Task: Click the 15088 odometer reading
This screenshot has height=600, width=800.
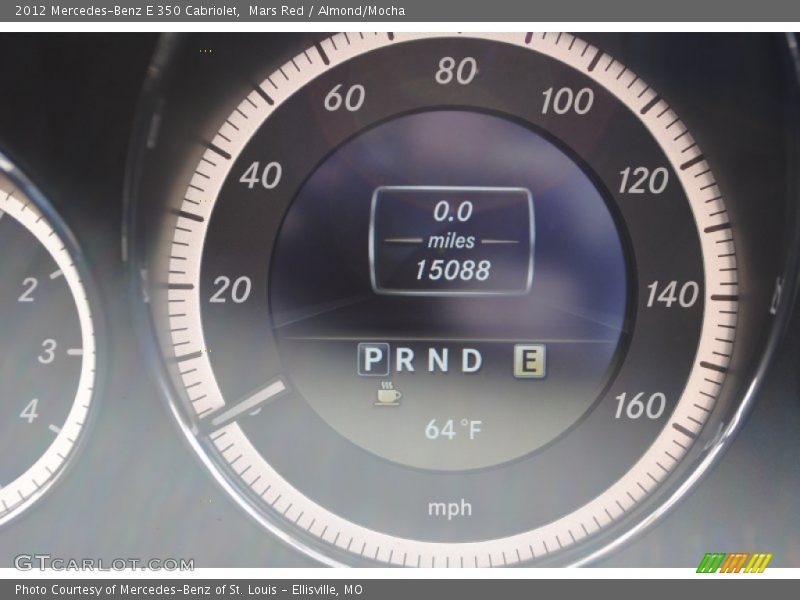Action: (x=453, y=270)
